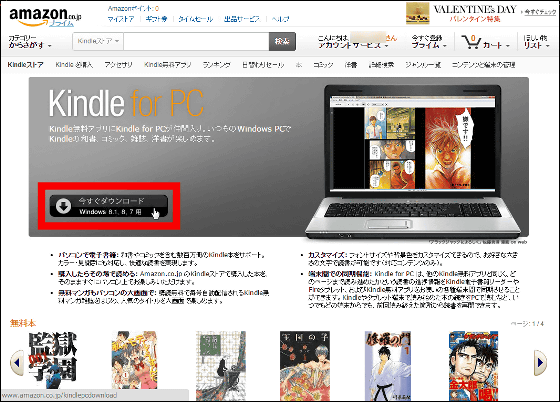Click the 'Kindle for PC' hero title text
The image size is (560, 402).
pos(126,103)
